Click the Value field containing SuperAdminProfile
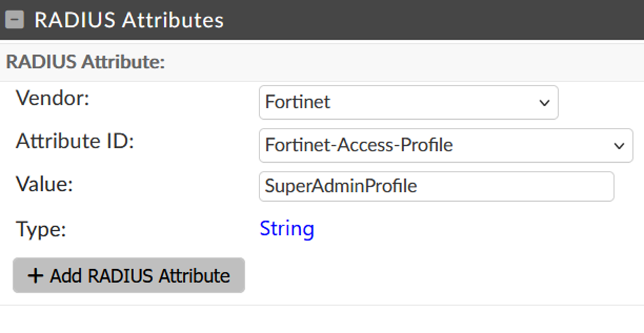This screenshot has height=333, width=644. (x=436, y=186)
